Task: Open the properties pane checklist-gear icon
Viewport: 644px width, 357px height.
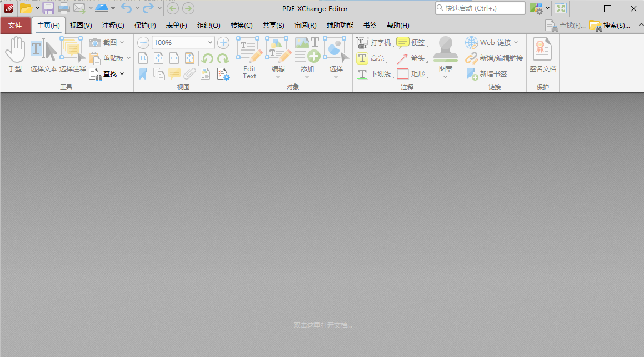Action: click(x=223, y=74)
